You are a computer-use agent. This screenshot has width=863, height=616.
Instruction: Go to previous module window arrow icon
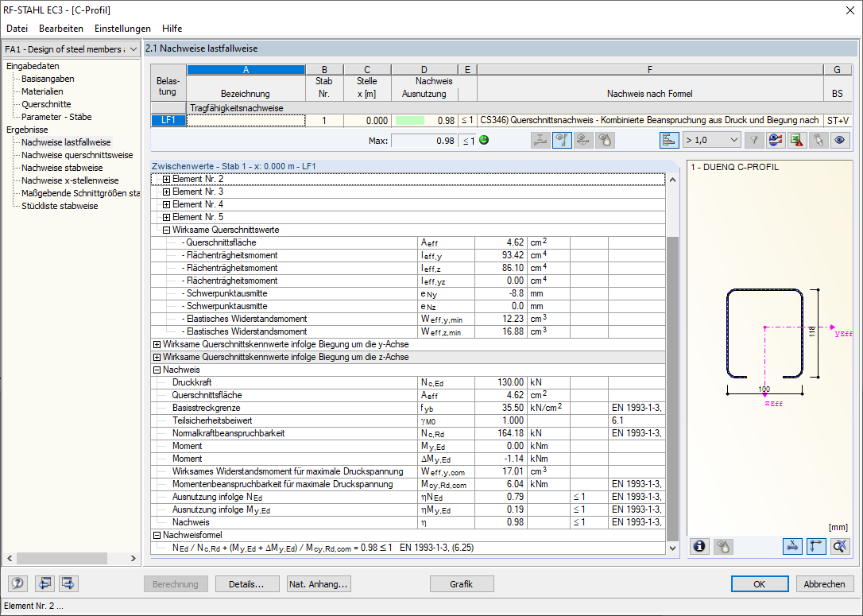click(45, 583)
